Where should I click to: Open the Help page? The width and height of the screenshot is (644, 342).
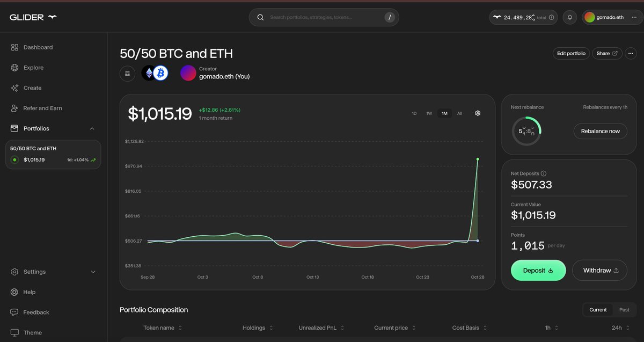[30, 292]
